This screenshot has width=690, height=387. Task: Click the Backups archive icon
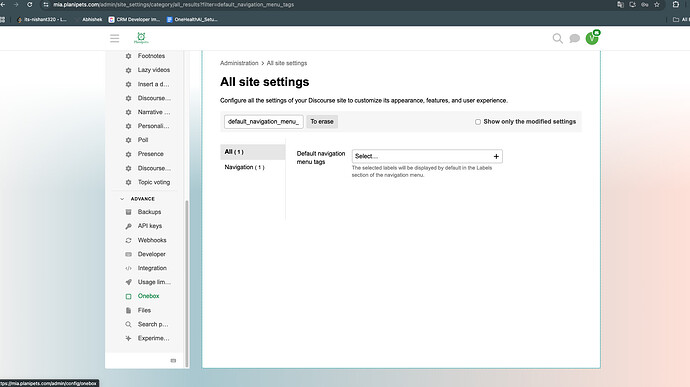click(128, 212)
